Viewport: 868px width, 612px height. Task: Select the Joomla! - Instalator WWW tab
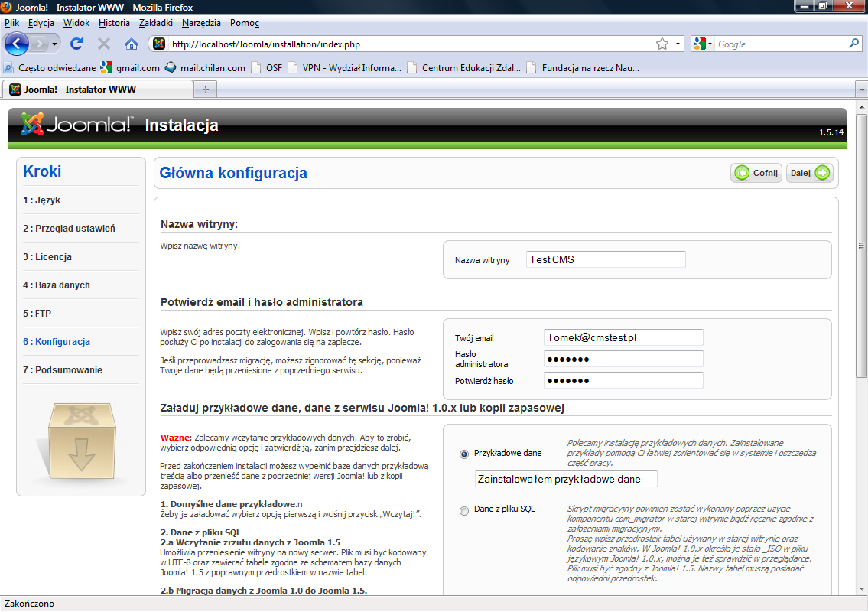click(x=98, y=90)
